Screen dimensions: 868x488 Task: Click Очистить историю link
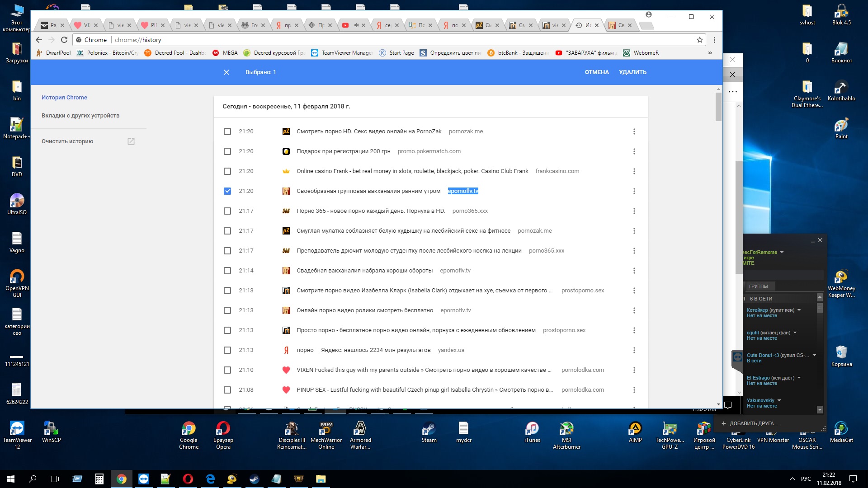tap(67, 141)
